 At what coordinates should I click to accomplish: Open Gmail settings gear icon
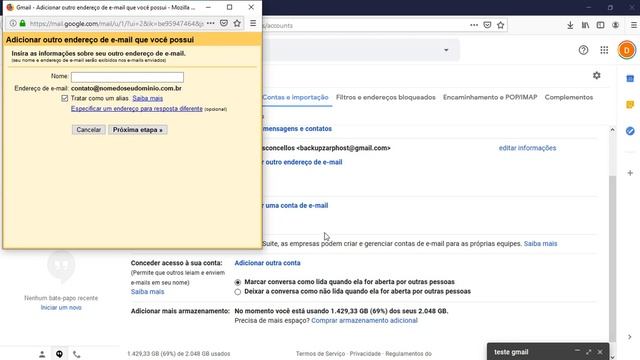[597, 76]
